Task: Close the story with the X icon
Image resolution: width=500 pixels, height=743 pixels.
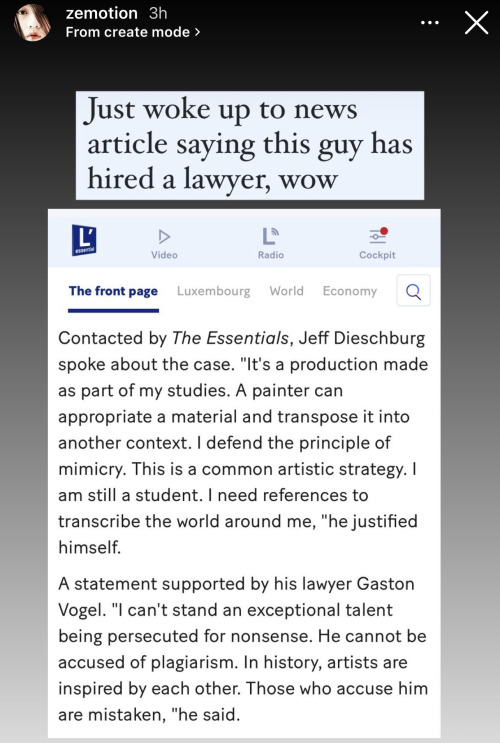Action: tap(476, 23)
